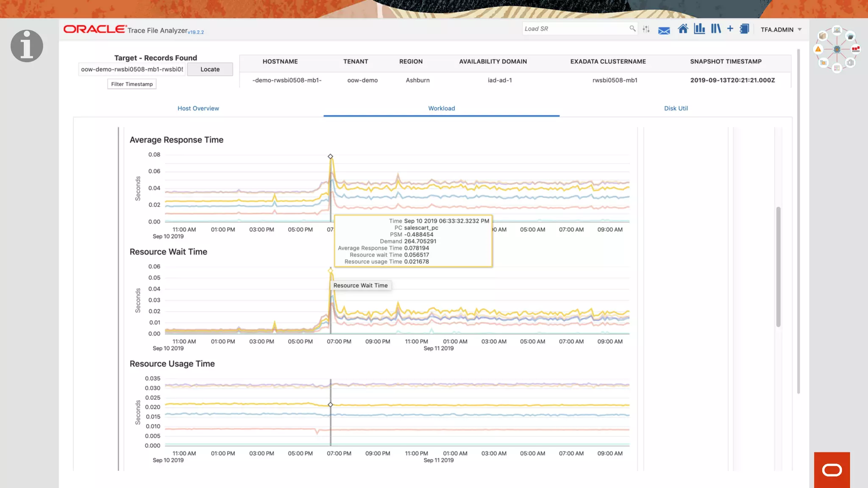Open the library books icon

pyautogui.click(x=716, y=29)
